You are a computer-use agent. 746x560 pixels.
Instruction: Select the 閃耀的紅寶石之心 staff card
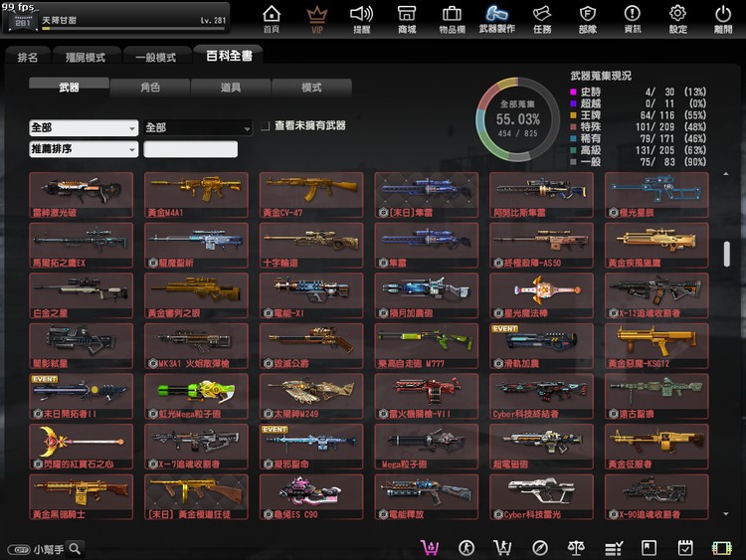click(81, 447)
